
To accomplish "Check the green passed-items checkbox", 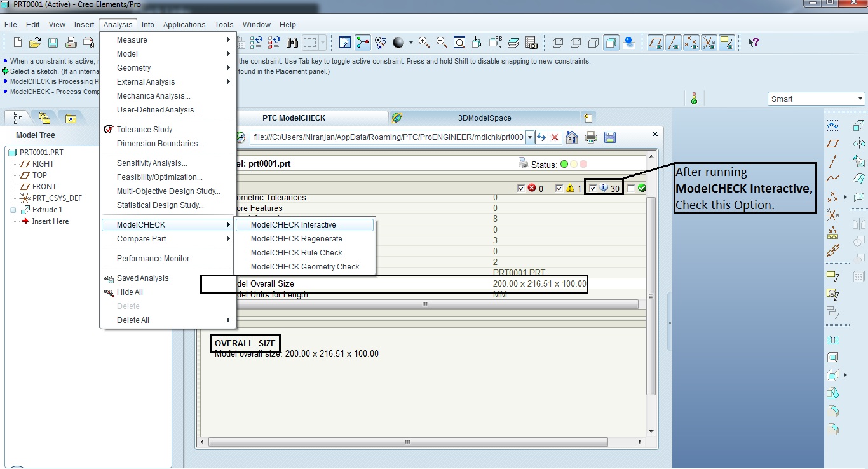I will (631, 188).
